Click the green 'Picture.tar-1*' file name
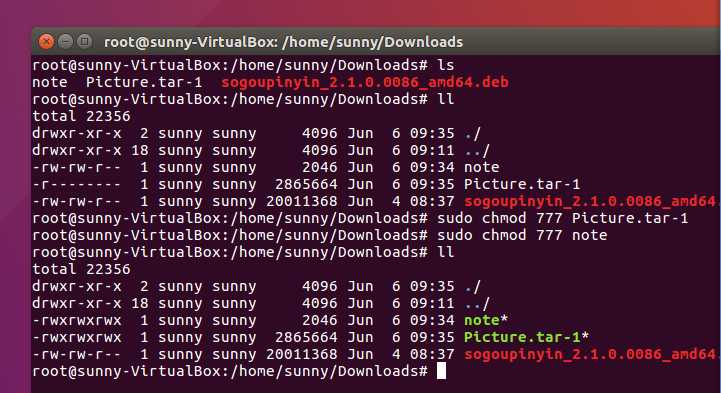The image size is (721, 393). [x=526, y=337]
